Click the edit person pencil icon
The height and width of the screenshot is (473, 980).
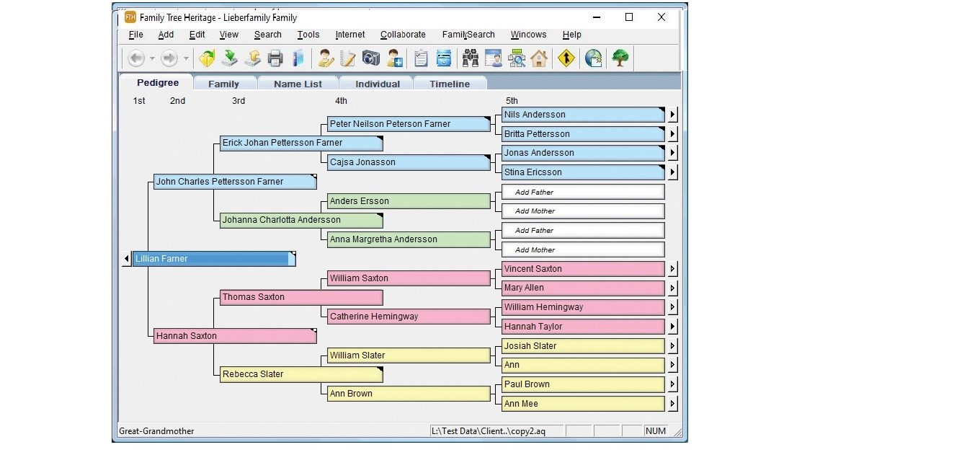(x=326, y=58)
